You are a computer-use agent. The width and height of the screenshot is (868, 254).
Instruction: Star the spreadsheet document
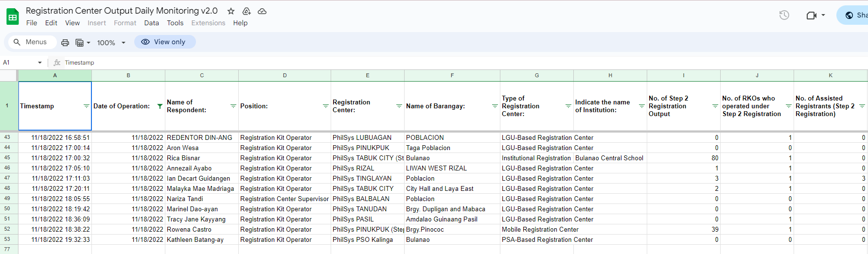[231, 11]
